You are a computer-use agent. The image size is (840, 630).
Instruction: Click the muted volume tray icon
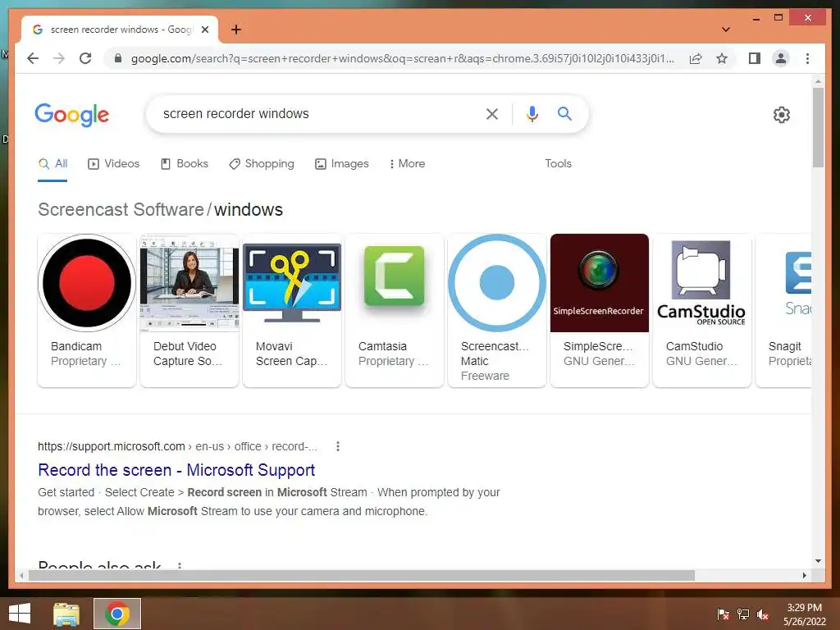[763, 614]
